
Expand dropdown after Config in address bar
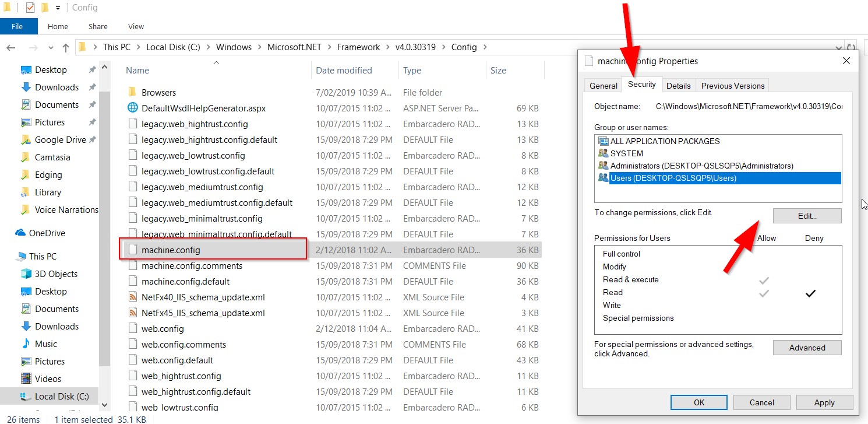click(x=485, y=47)
